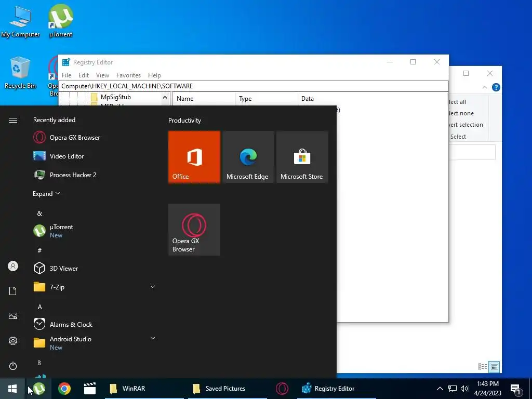Screen dimensions: 532x399
Task: Click the File Explorer search box
Action: click(x=472, y=152)
